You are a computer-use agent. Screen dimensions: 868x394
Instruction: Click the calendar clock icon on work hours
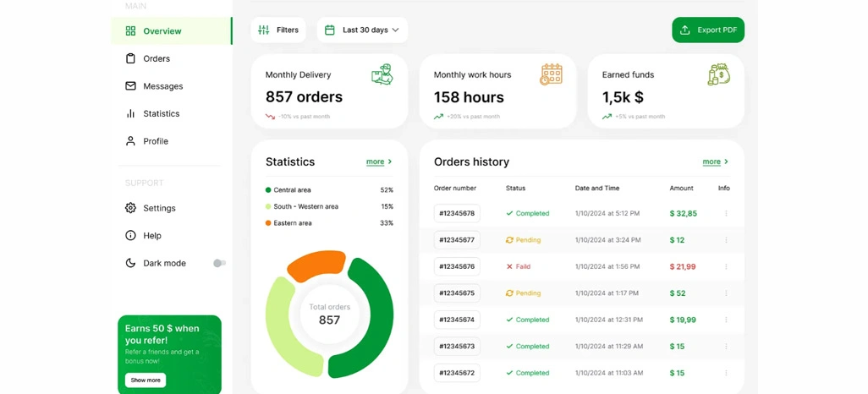click(551, 74)
